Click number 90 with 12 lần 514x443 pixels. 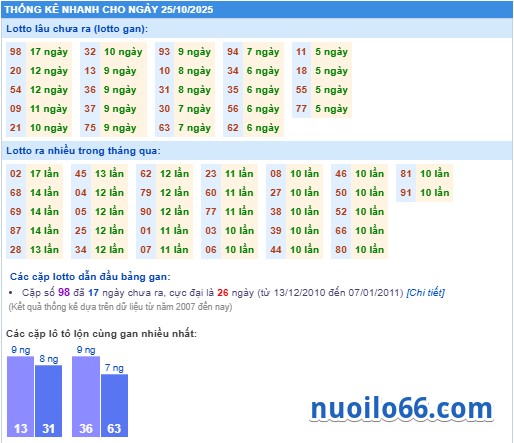tap(146, 212)
